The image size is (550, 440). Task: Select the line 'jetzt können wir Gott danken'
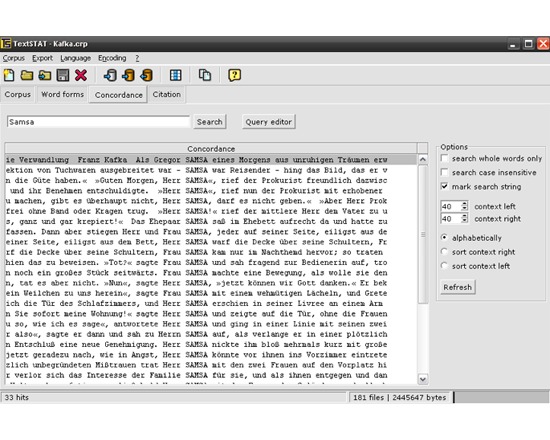coord(211,283)
